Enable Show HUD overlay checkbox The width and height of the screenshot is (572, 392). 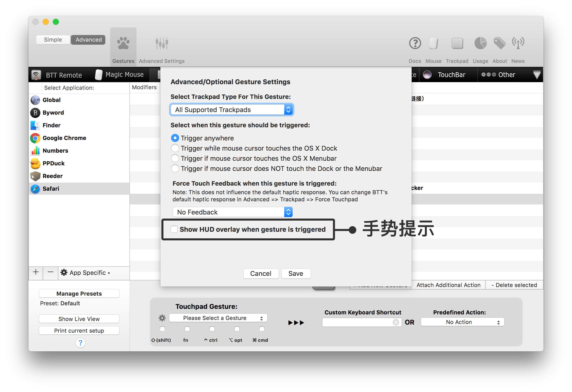pos(174,229)
